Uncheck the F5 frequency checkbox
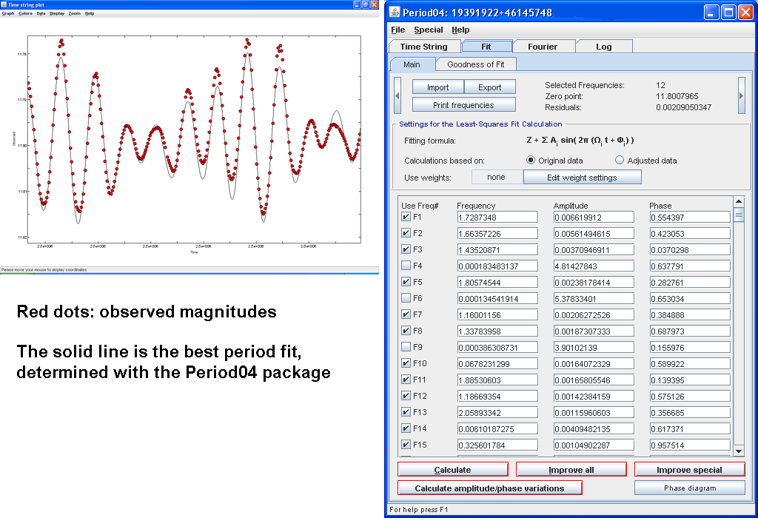The image size is (758, 532). click(406, 282)
